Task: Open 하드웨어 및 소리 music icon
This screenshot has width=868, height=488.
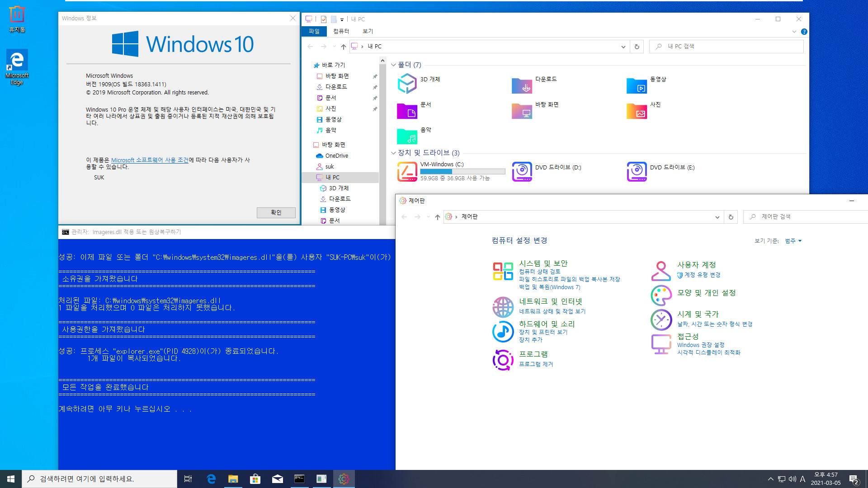Action: (x=503, y=332)
